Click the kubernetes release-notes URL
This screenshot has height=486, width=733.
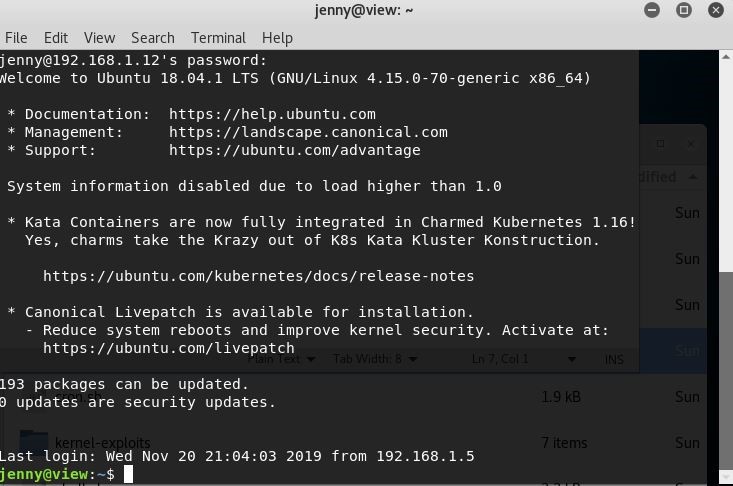pyautogui.click(x=259, y=276)
